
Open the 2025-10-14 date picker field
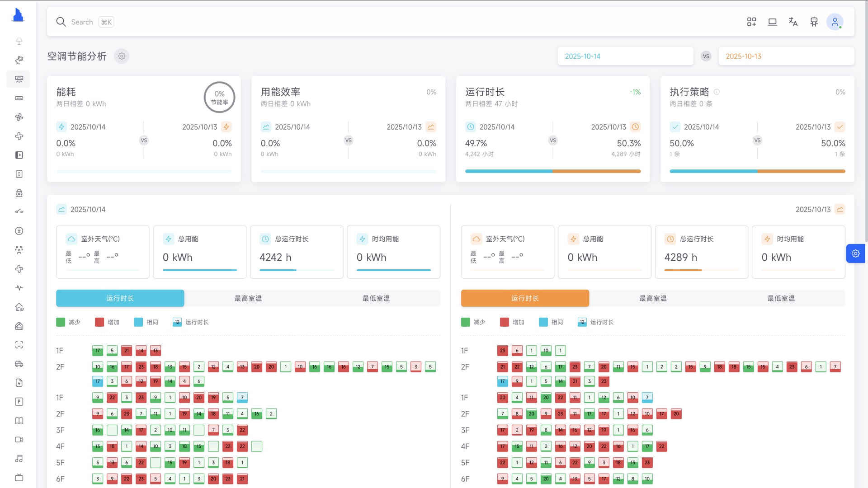click(x=625, y=56)
